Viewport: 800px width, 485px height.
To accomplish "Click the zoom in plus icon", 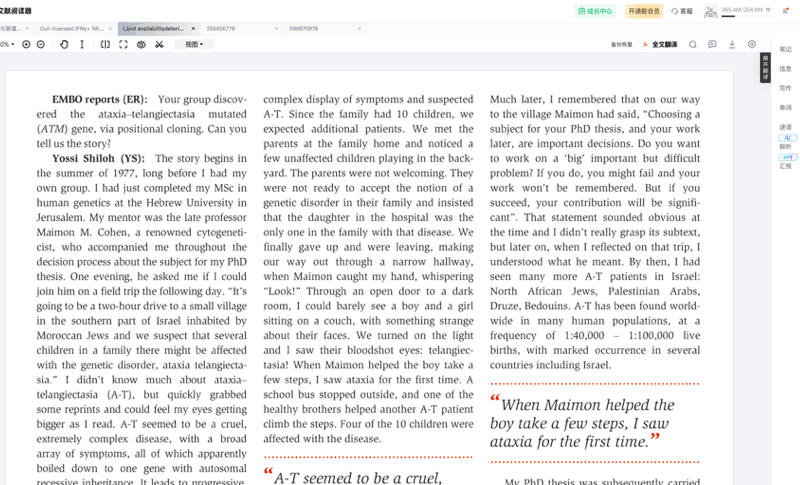I will click(x=26, y=45).
